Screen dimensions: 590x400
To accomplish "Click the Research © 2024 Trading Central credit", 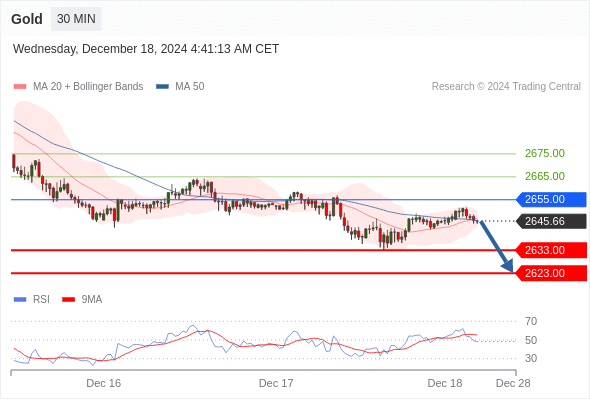I will [x=506, y=87].
